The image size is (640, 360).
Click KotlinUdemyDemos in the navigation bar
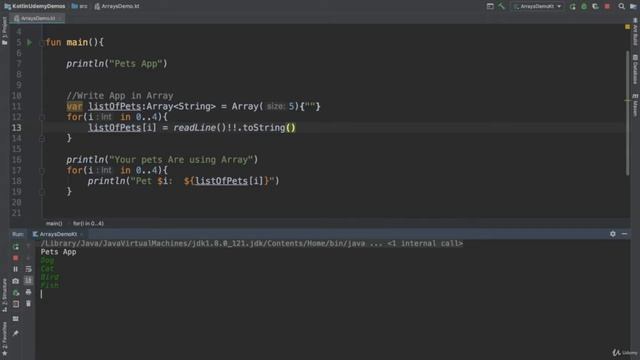coord(35,6)
